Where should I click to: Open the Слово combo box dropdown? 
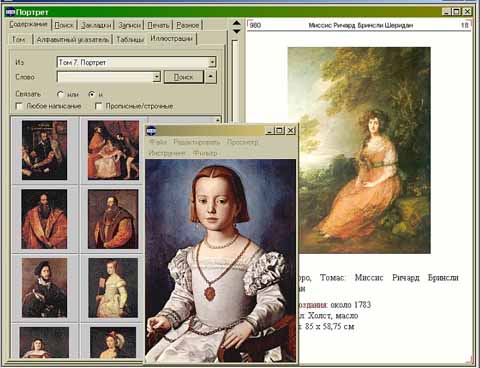[x=156, y=77]
